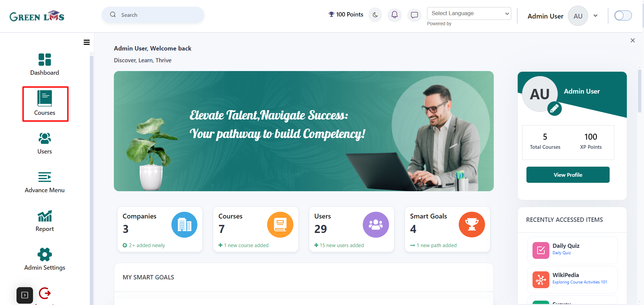Click the orange Courses card icon
Viewport: 644px width, 305px height.
[280, 225]
